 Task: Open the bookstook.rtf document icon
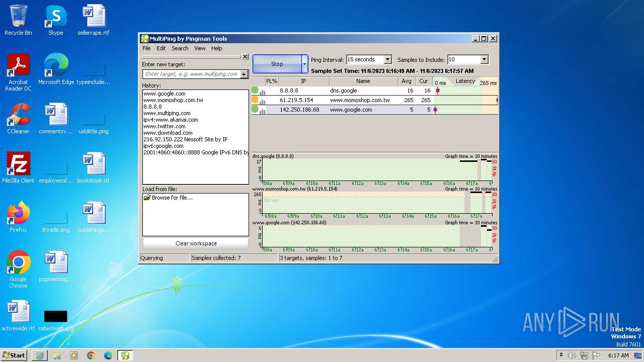(94, 168)
